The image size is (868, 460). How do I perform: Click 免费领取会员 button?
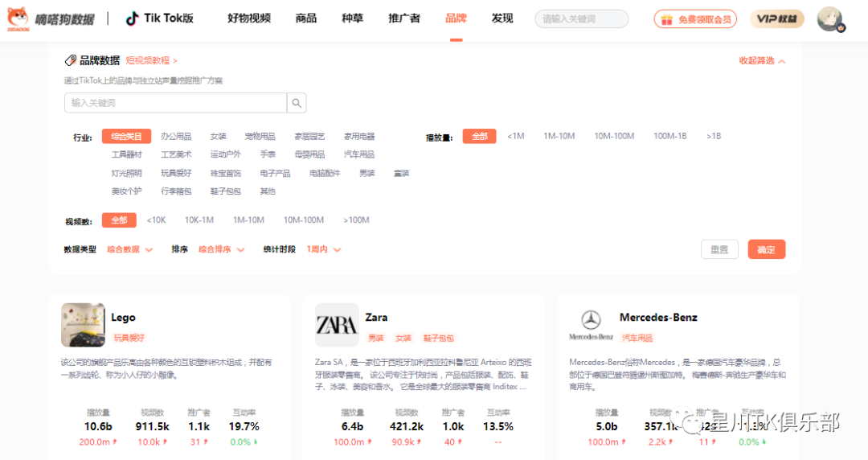(x=695, y=19)
